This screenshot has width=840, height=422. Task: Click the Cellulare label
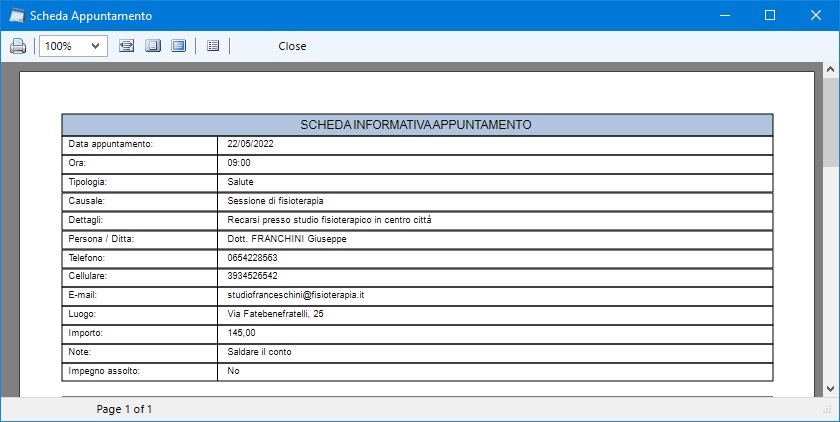pyautogui.click(x=87, y=276)
